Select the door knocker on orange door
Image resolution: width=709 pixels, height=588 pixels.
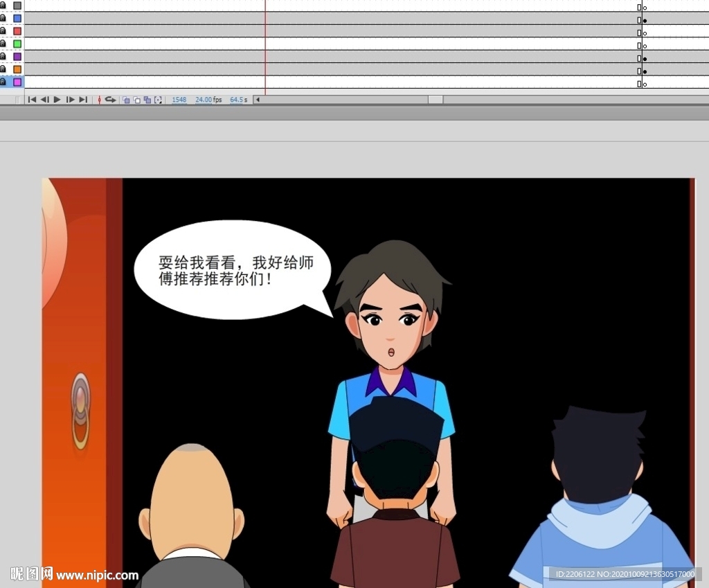(x=80, y=411)
